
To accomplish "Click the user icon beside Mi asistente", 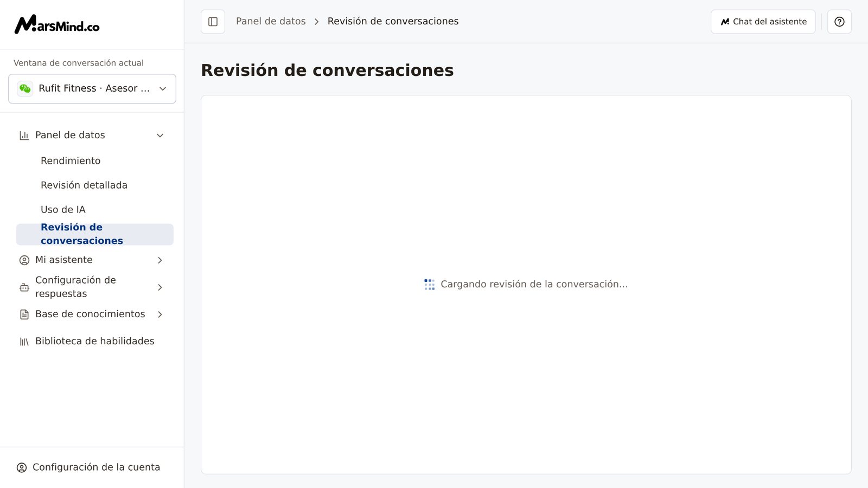I will (x=24, y=260).
